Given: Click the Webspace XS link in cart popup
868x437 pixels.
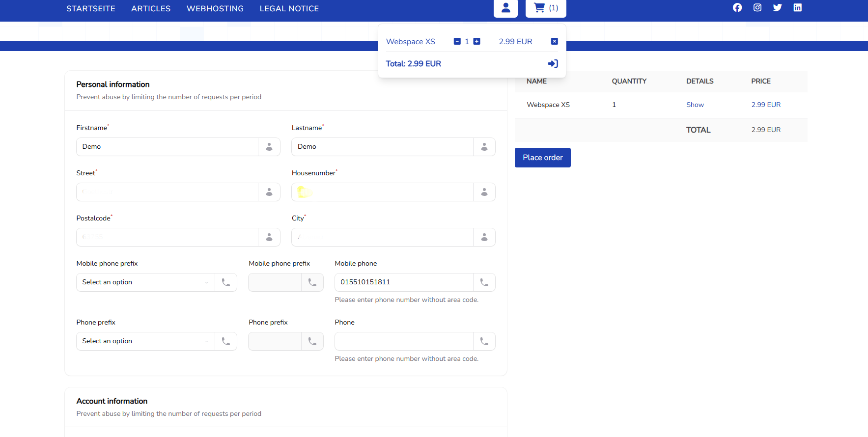Looking at the screenshot, I should (410, 42).
